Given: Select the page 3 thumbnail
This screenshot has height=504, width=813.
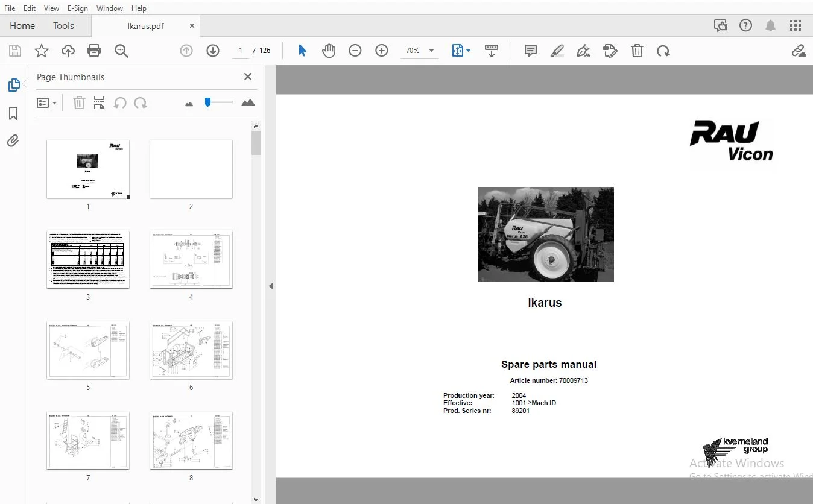Looking at the screenshot, I should 88,259.
